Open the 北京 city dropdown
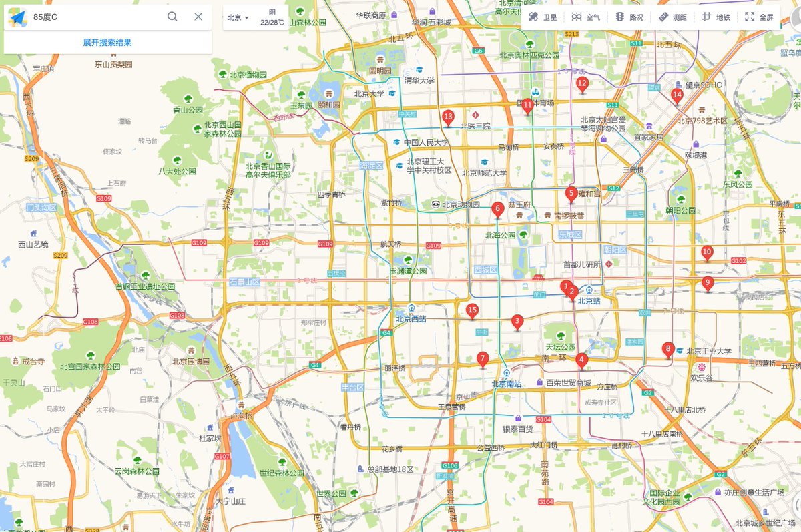This screenshot has height=532, width=801. click(238, 17)
